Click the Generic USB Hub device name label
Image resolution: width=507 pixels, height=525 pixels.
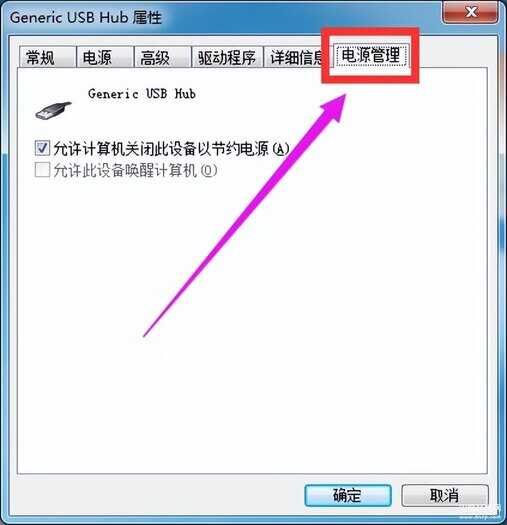[142, 93]
